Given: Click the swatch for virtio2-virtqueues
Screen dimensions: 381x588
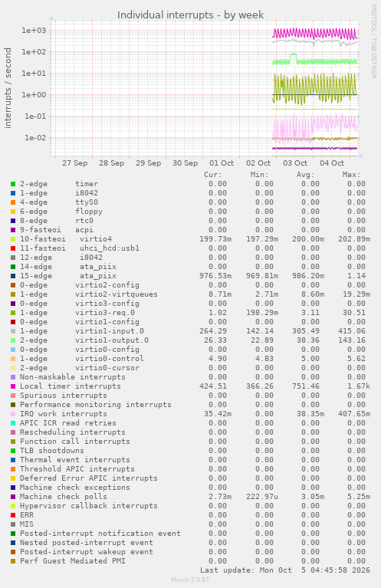Looking at the screenshot, I should [13, 294].
